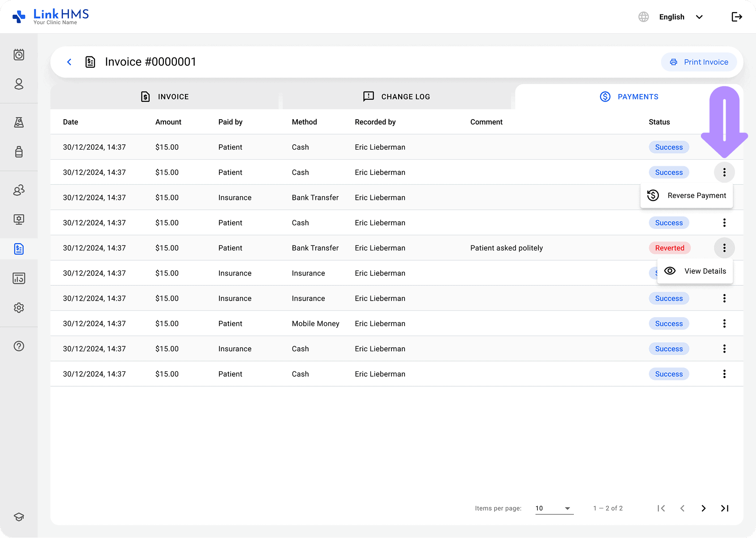Open the staff management sidebar icon
The height and width of the screenshot is (538, 756).
[x=19, y=190]
